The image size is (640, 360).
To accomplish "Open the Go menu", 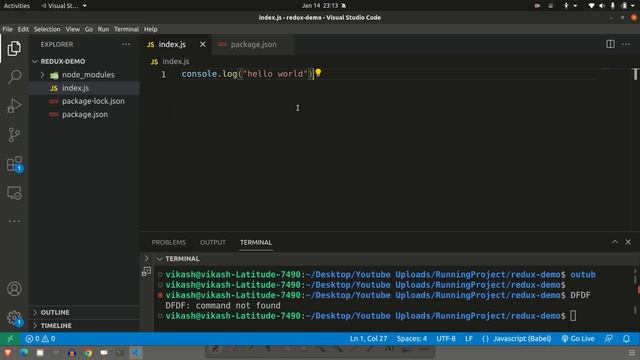I will [x=89, y=29].
